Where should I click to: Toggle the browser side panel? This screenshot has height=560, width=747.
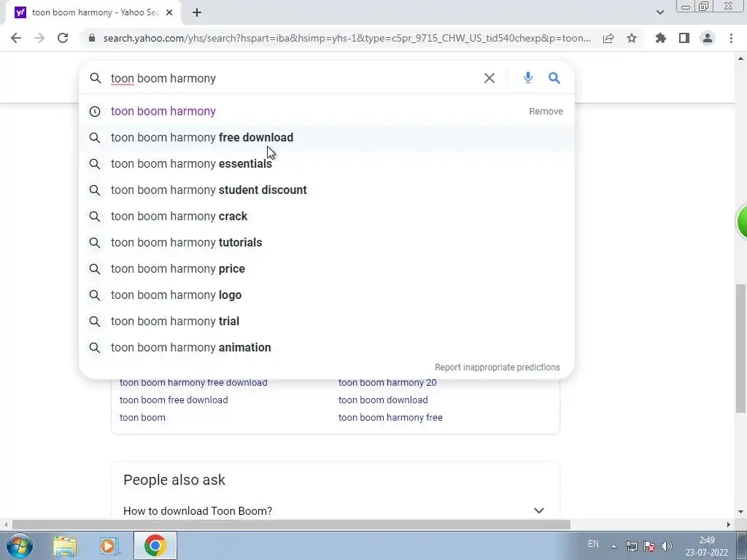684,38
